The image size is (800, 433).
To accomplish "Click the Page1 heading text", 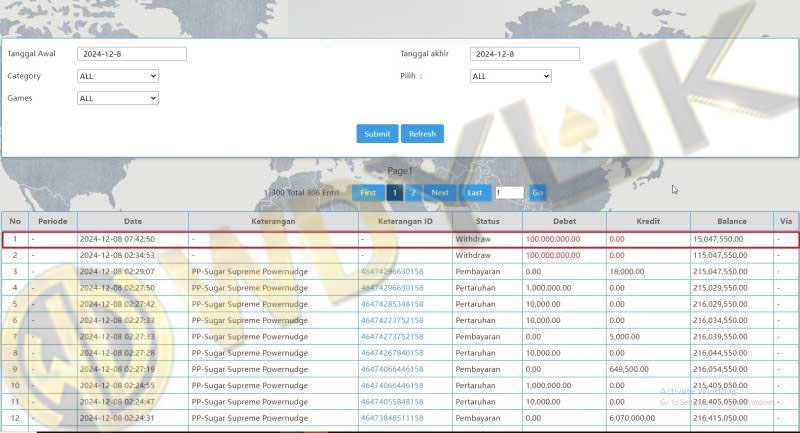I will point(399,171).
